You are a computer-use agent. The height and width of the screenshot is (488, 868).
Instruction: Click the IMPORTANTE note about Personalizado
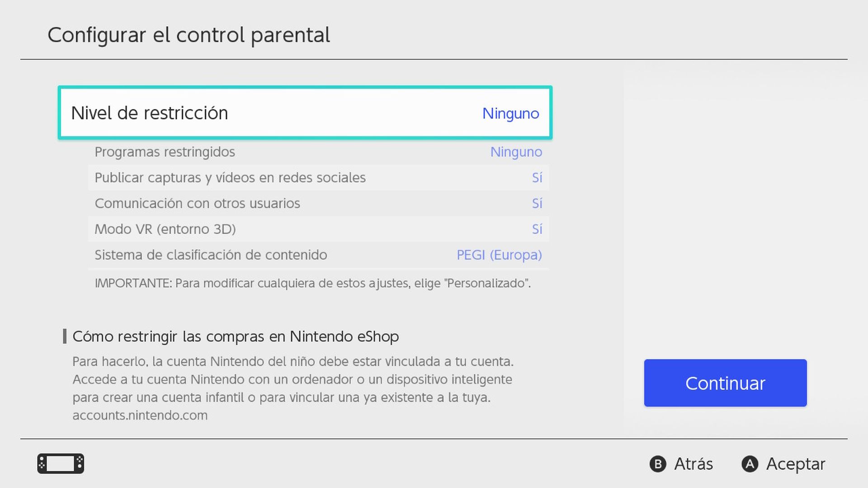click(x=313, y=283)
